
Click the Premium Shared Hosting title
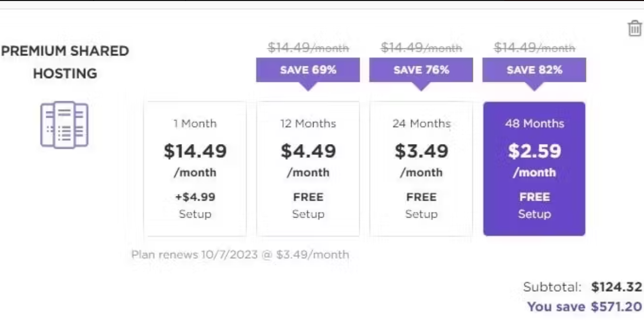click(65, 62)
